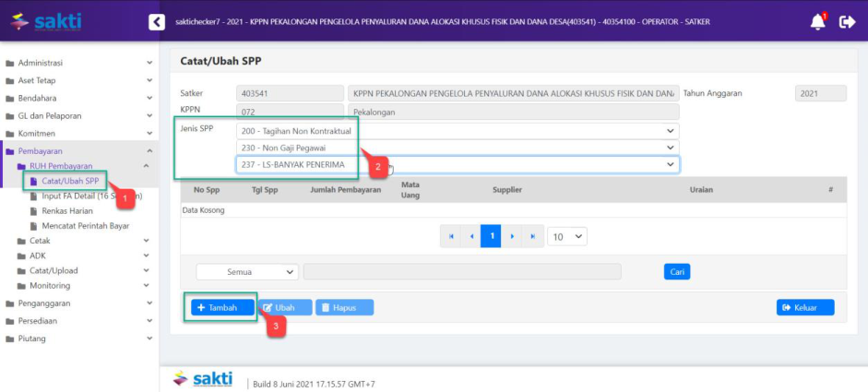Open Catat/Ubah SPP menu item
The width and height of the screenshot is (868, 392).
pyautogui.click(x=70, y=181)
